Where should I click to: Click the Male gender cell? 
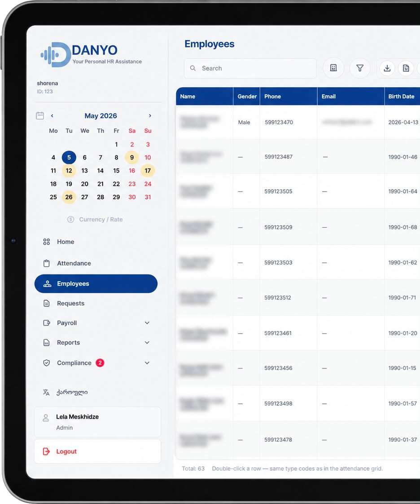point(244,123)
